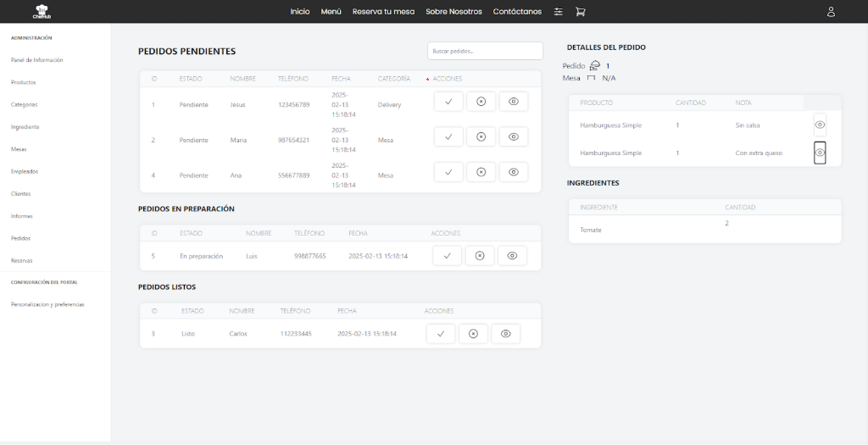868x445 pixels.
Task: View ingredients for Hamburguesa Simple sin salsa
Action: pos(820,125)
